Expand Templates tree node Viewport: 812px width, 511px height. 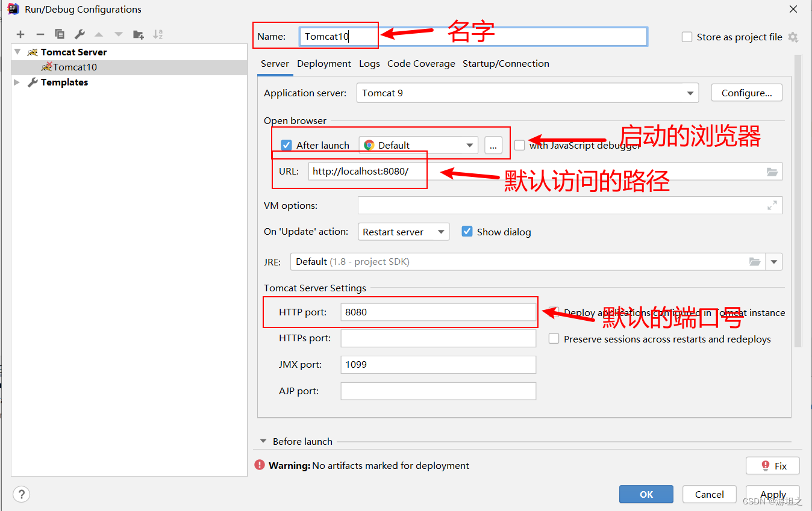17,82
